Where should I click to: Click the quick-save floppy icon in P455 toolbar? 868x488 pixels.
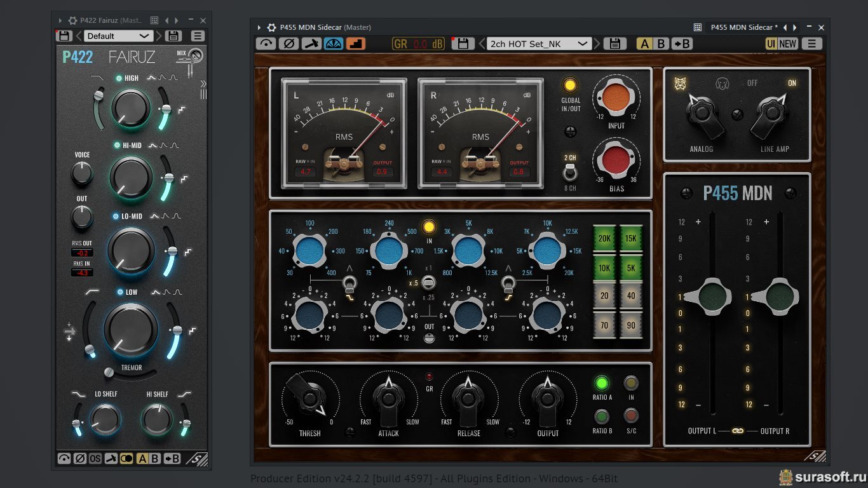click(463, 44)
